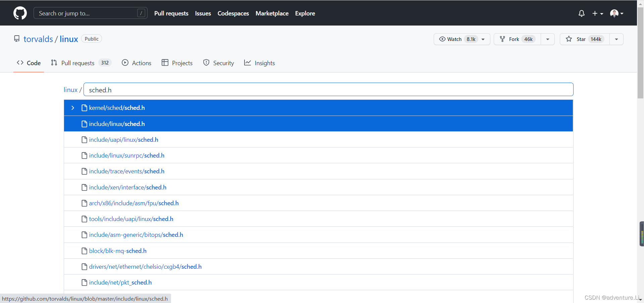Open Pull requests in top navigation
This screenshot has height=303, width=644.
pyautogui.click(x=171, y=13)
